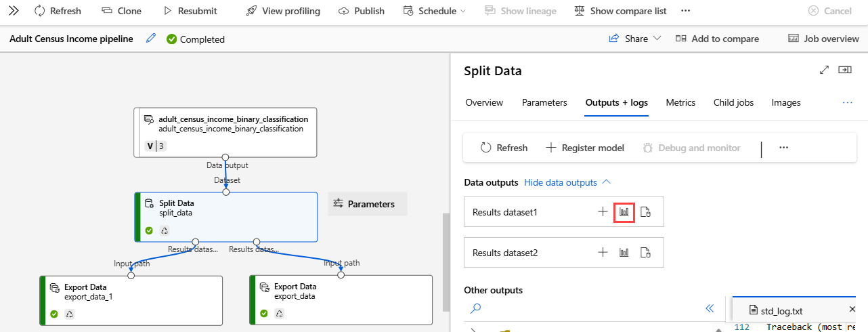Open the Schedule dropdown
This screenshot has height=332, width=868.
point(434,11)
